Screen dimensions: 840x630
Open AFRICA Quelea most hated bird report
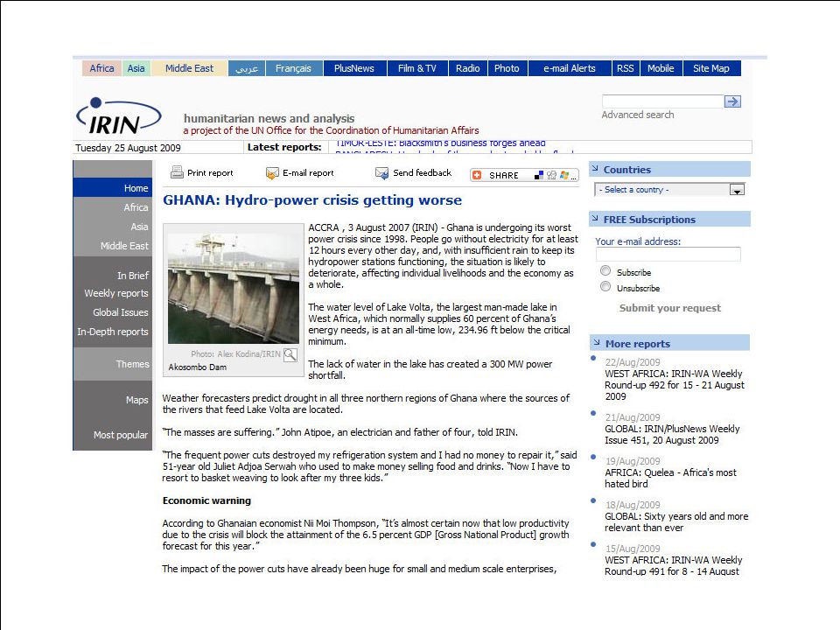click(x=671, y=478)
